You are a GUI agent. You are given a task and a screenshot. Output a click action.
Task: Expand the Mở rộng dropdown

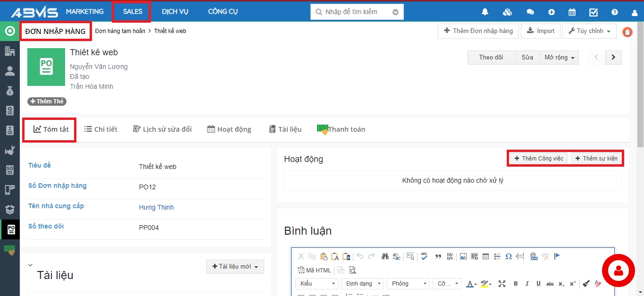click(x=559, y=58)
